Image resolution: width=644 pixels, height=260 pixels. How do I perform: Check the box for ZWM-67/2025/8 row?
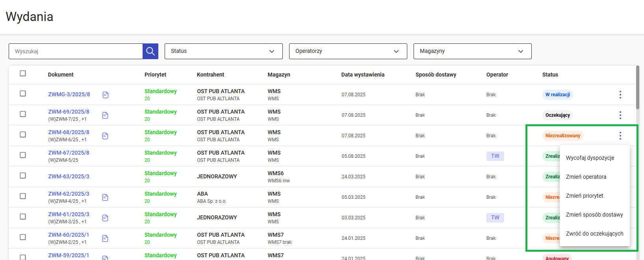[23, 155]
